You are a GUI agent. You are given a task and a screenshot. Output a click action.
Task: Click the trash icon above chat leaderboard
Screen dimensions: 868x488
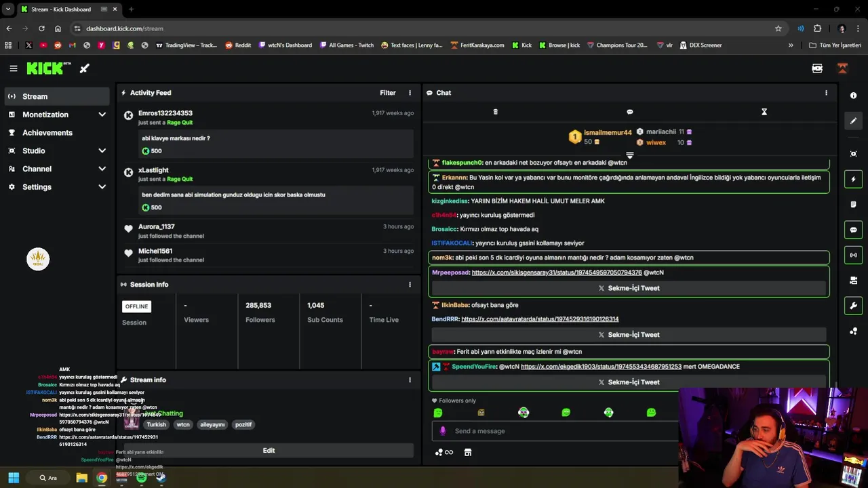point(495,112)
